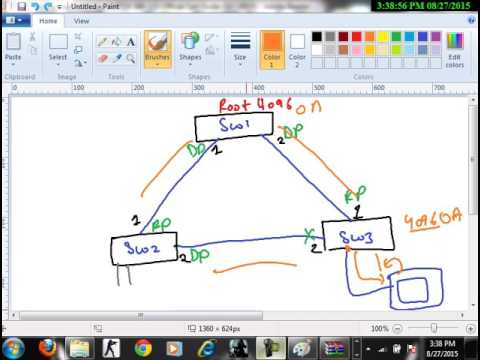480x360 pixels.
Task: Show hidden system tray icons
Action: [x=368, y=349]
